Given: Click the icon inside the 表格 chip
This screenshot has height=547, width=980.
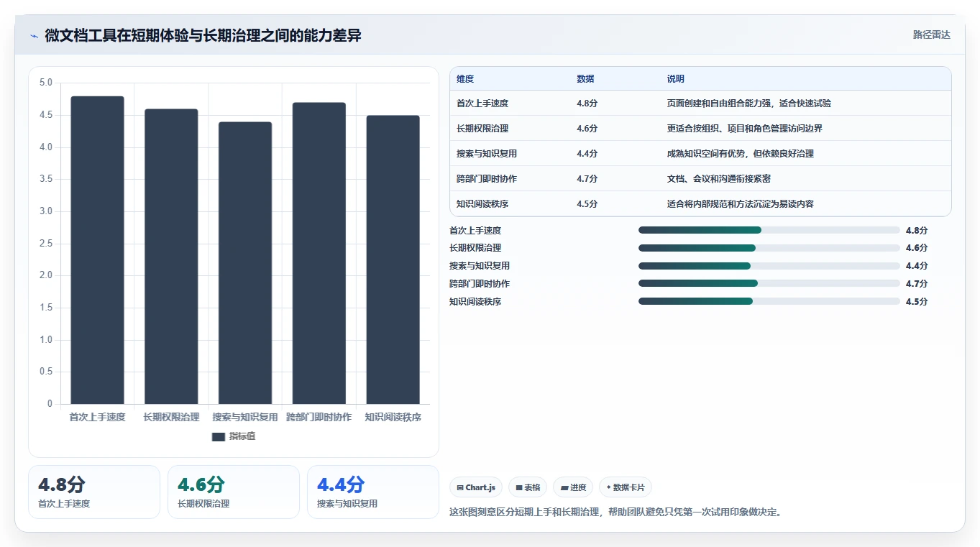Looking at the screenshot, I should (519, 487).
